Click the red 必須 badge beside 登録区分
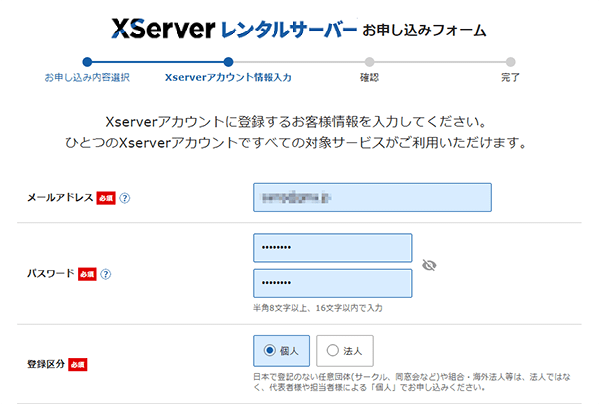This screenshot has height=404, width=600. (x=78, y=365)
